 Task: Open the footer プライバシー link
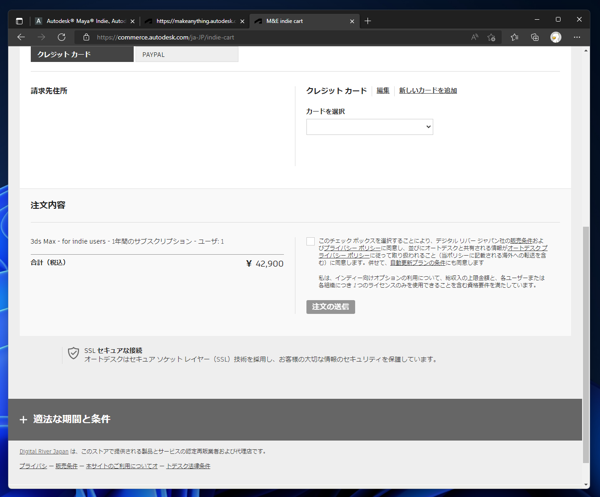pyautogui.click(x=33, y=466)
